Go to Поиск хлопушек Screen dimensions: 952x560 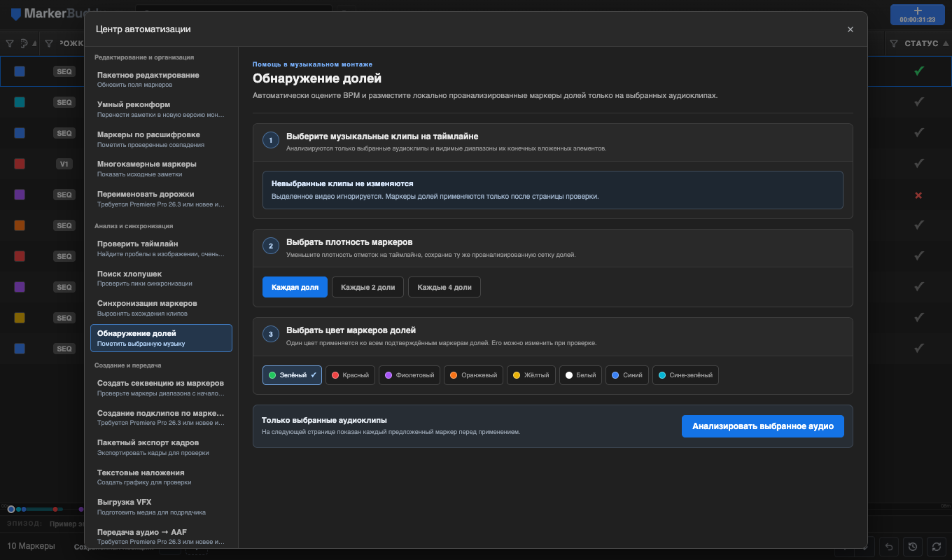(x=161, y=279)
